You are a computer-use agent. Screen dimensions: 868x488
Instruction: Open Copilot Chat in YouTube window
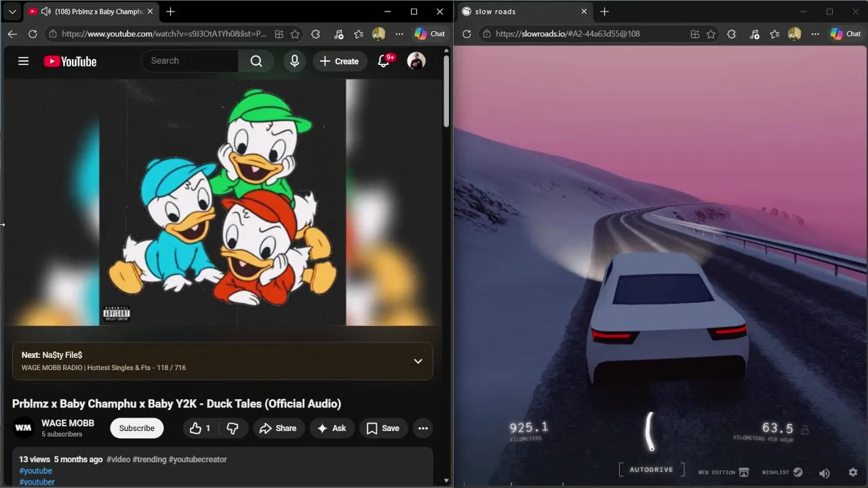[430, 34]
